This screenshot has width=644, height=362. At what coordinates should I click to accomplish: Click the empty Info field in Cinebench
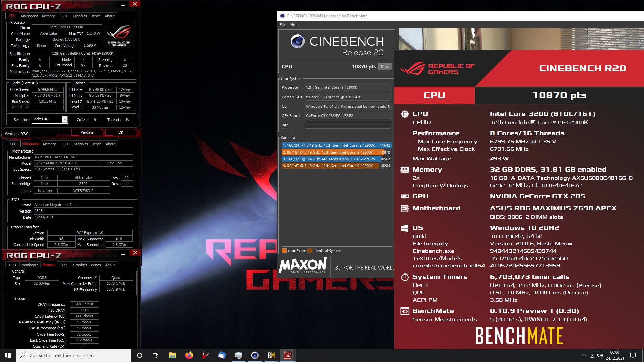348,125
